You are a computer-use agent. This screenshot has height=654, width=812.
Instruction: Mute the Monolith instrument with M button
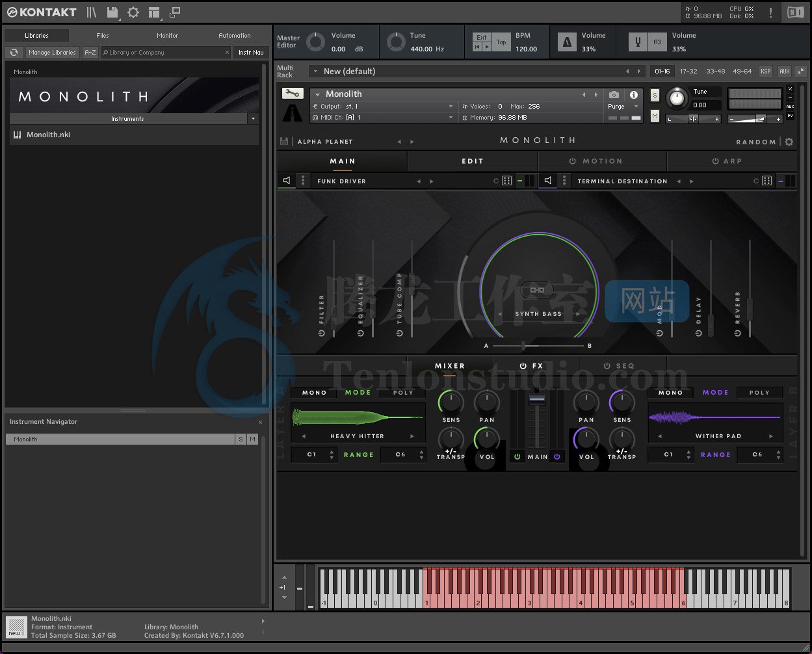pos(655,116)
